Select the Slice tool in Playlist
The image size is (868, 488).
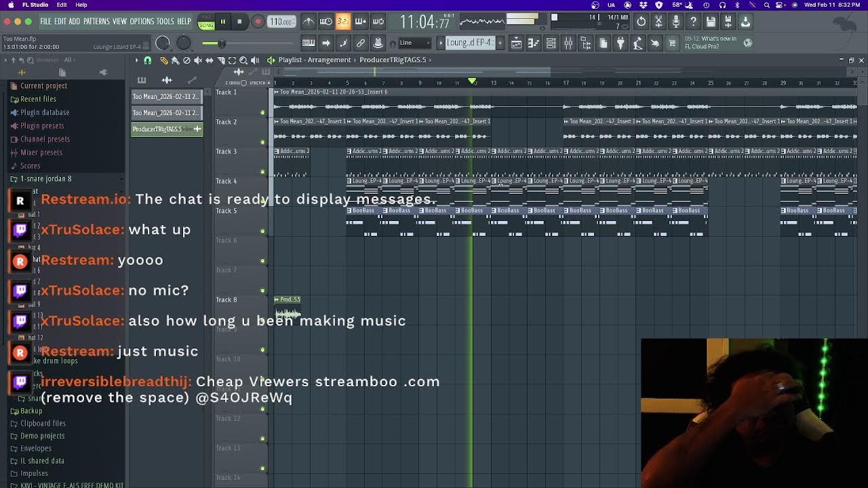[x=221, y=60]
